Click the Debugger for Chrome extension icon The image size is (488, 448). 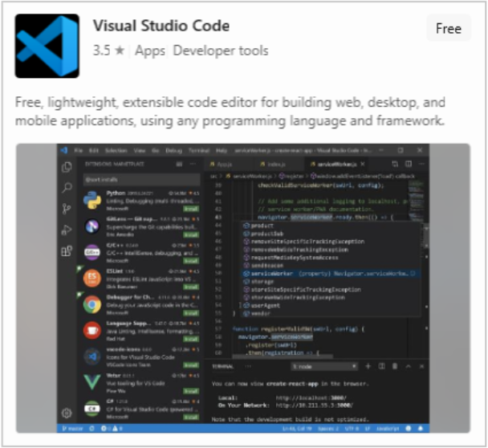[x=91, y=304]
